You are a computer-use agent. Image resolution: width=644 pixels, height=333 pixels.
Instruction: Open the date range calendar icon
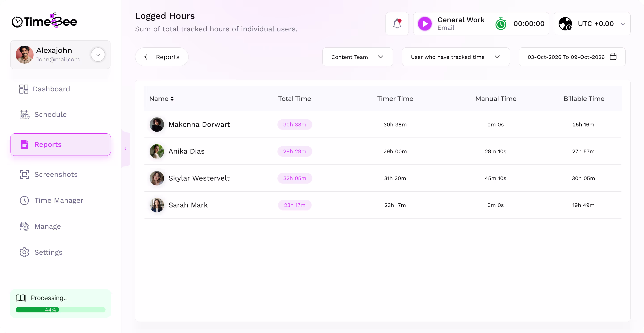(613, 57)
